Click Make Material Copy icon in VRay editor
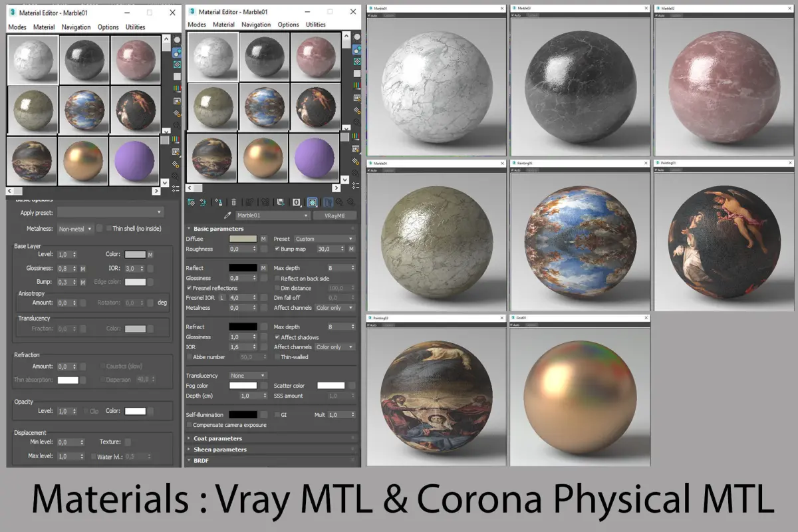The height and width of the screenshot is (532, 798). pyautogui.click(x=249, y=202)
